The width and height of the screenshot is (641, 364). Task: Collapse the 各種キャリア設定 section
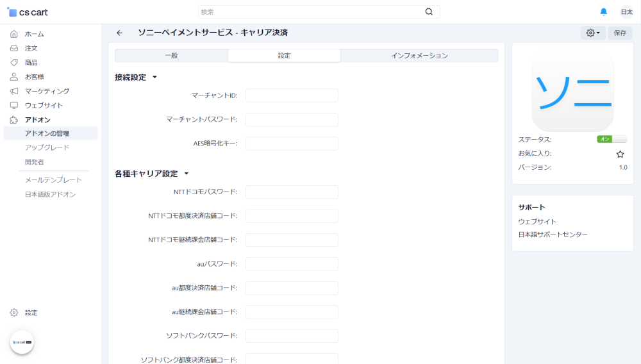coord(152,174)
